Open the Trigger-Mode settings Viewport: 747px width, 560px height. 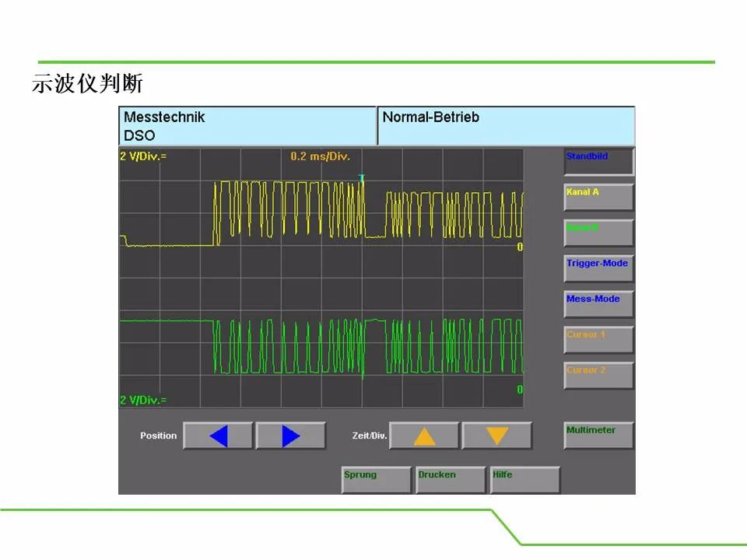[x=599, y=268]
